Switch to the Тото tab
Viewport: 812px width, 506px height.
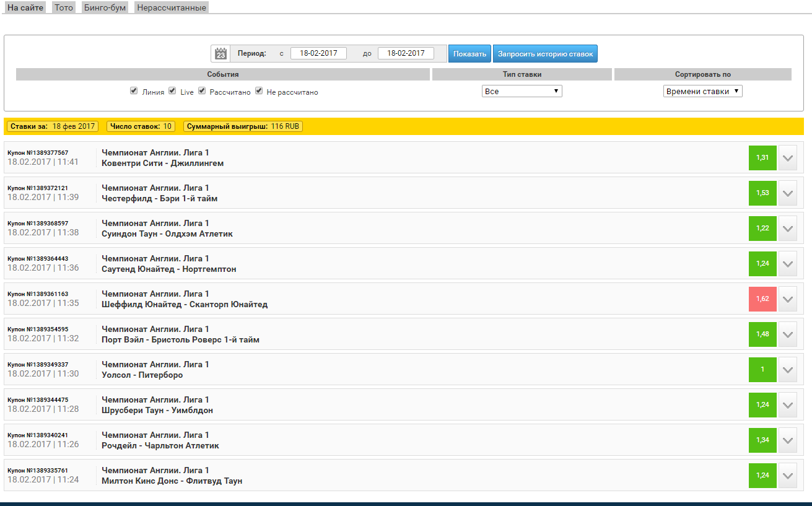point(63,7)
